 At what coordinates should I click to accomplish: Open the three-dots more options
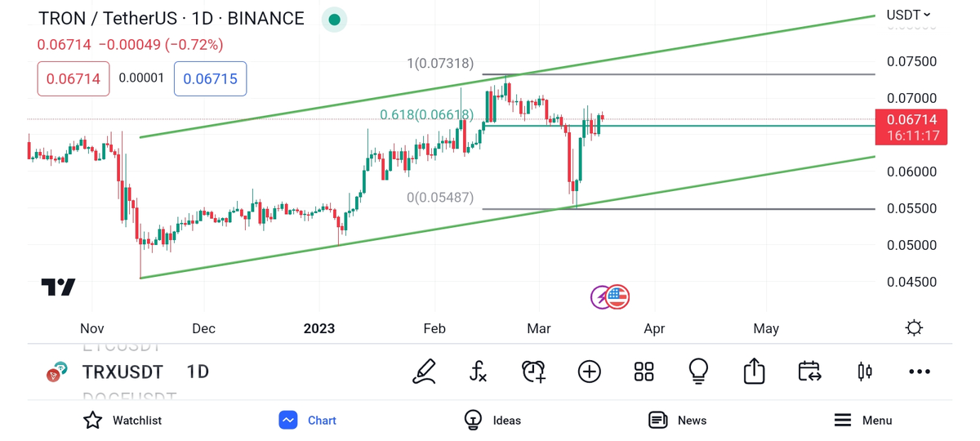[x=920, y=372]
